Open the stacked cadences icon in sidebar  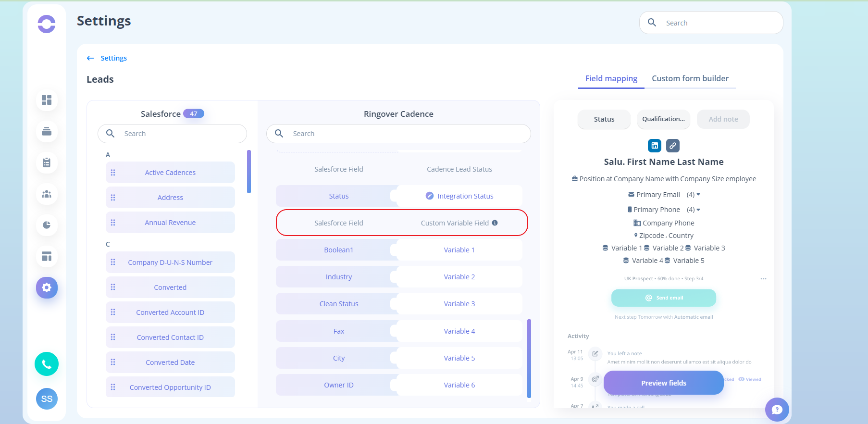[47, 131]
